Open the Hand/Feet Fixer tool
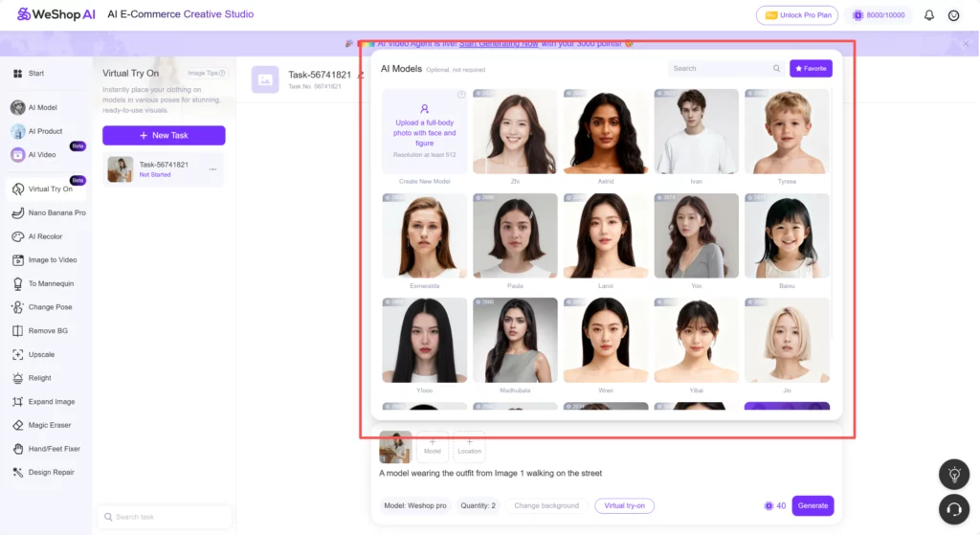 coord(46,449)
